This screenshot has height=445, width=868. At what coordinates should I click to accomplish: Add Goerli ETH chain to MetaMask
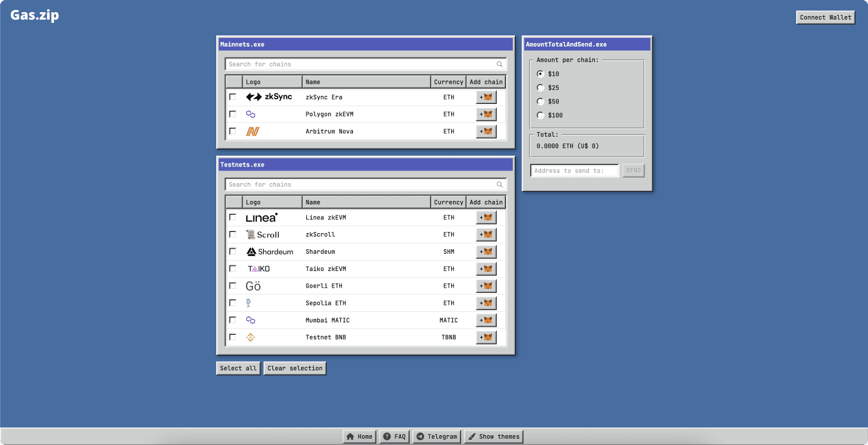click(486, 286)
